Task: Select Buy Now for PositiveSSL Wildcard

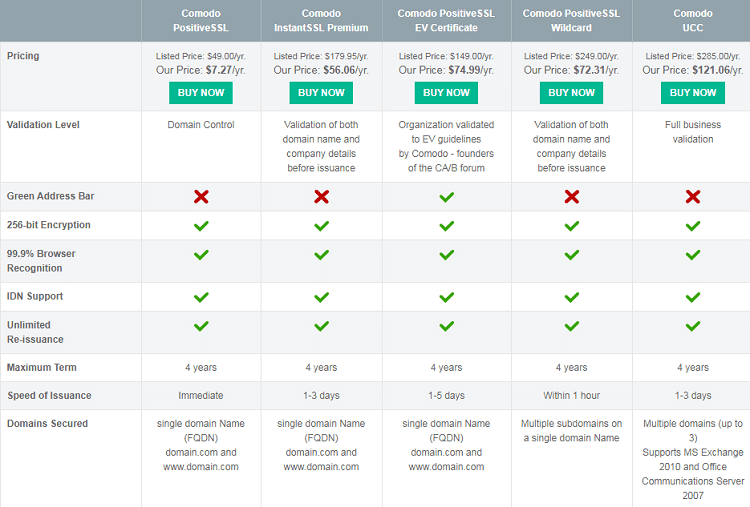Action: [x=571, y=93]
